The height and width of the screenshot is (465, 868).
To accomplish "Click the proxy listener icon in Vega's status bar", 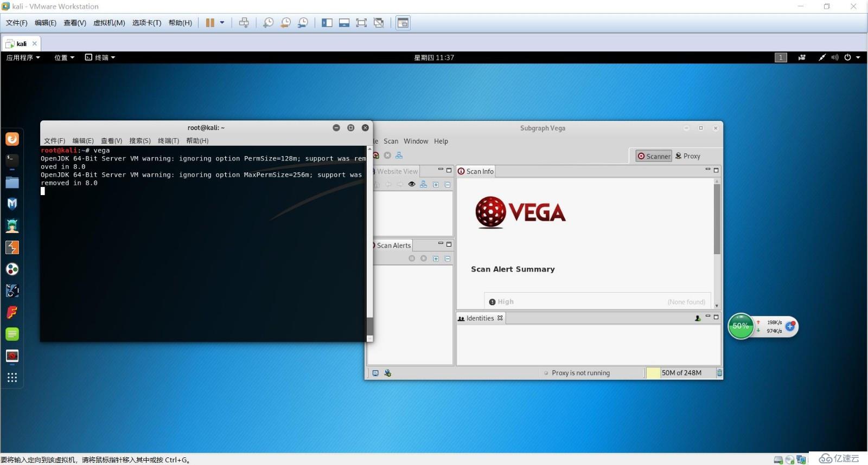I will tap(387, 373).
